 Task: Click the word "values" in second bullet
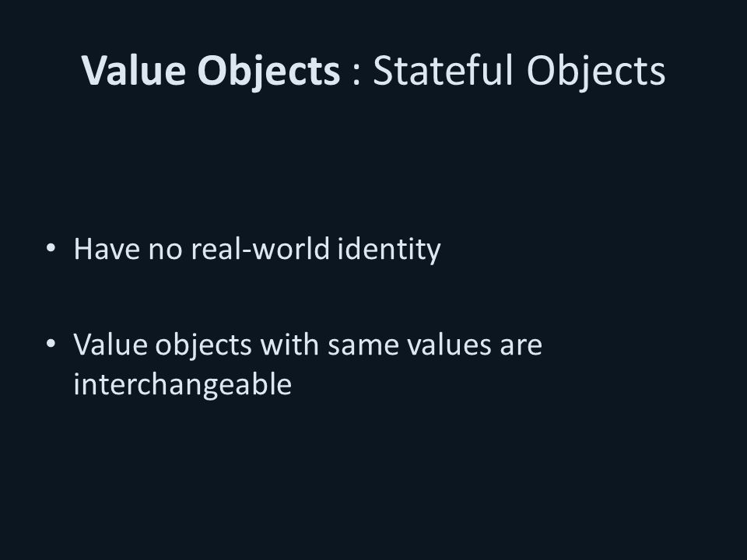[x=449, y=344]
